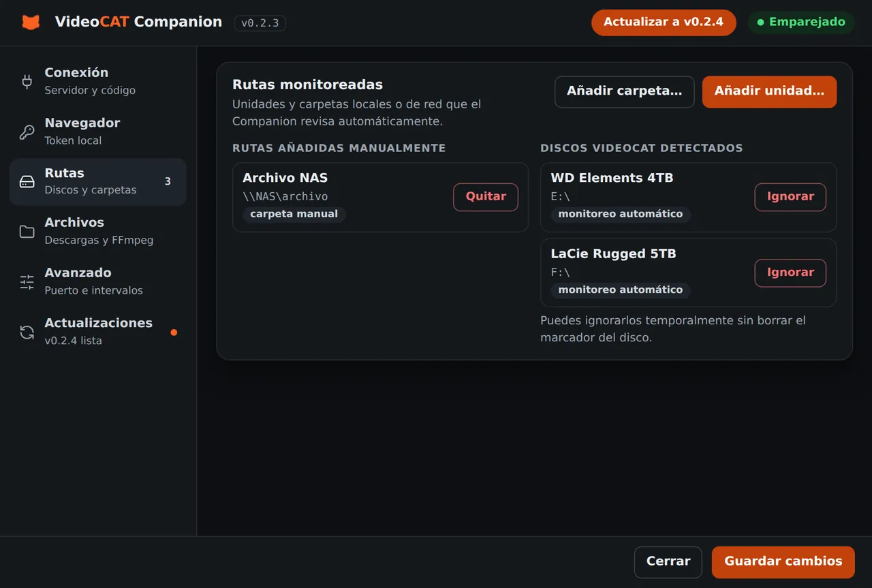
Task: Click the Cerrar button
Action: [x=668, y=562]
